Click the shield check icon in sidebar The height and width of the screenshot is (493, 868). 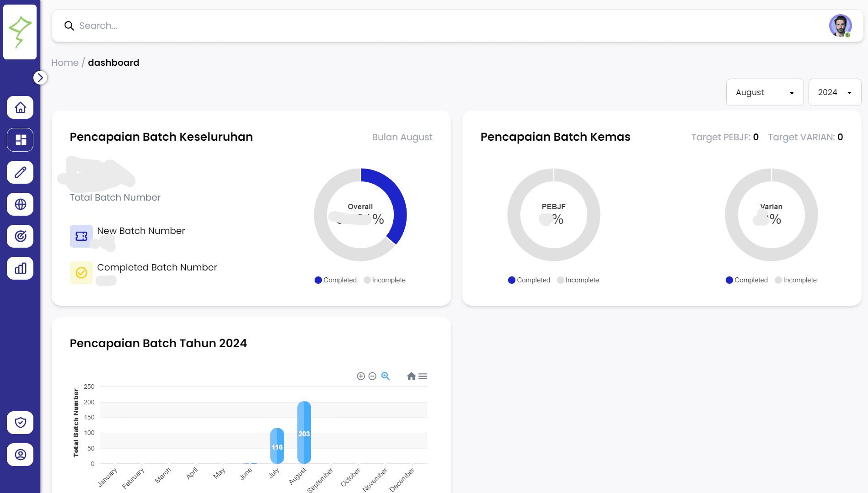[x=20, y=423]
